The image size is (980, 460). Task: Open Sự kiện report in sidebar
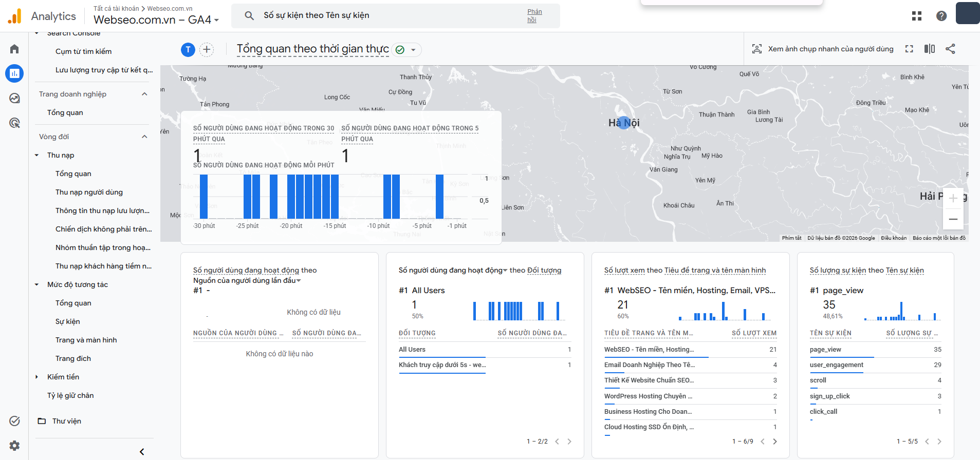[x=67, y=321]
